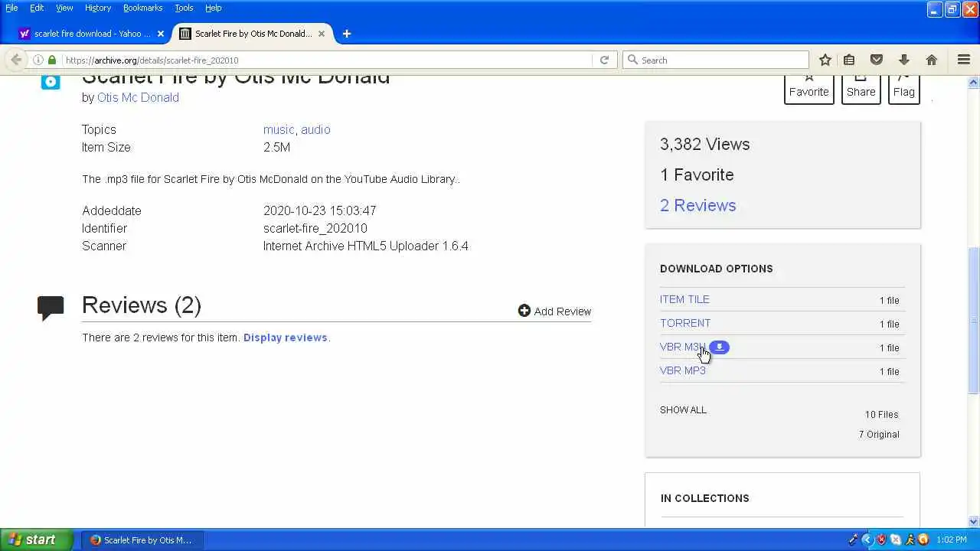The image size is (980, 551).
Task: Click the 7 Original files link
Action: pyautogui.click(x=879, y=434)
